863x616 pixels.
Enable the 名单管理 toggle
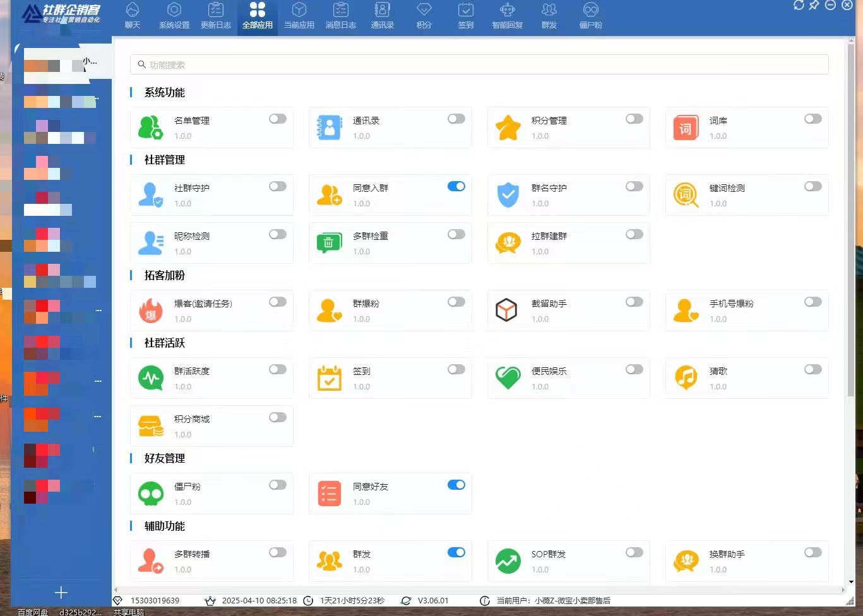click(x=278, y=119)
